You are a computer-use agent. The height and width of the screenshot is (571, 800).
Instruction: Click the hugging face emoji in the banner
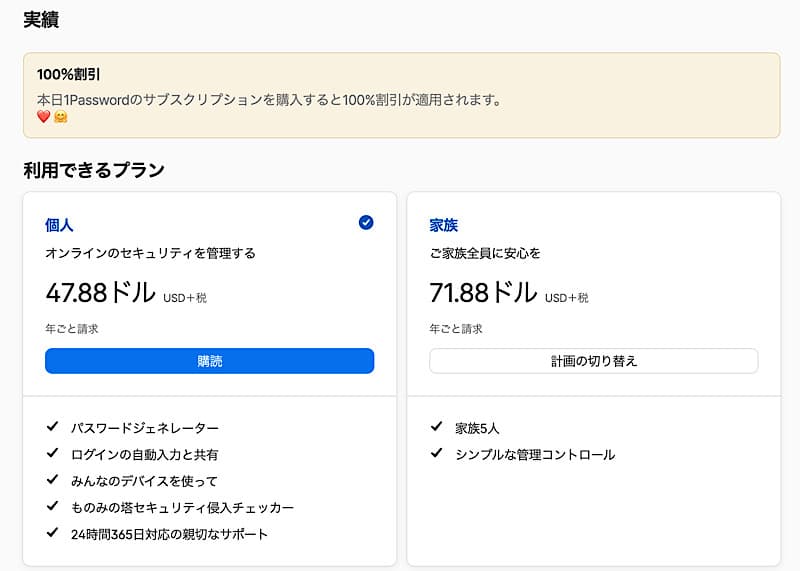tap(60, 117)
